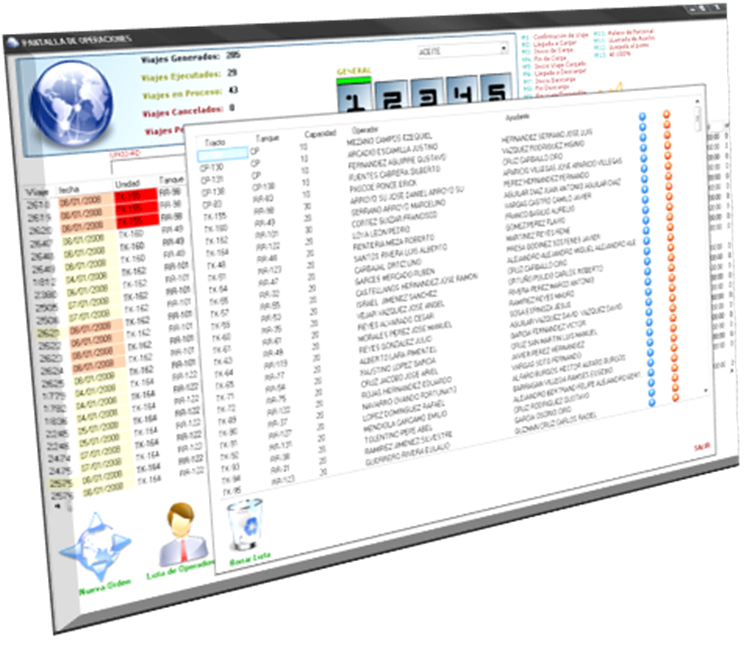Screen dimensions: 755x645
Task: Click the Viaje column header in the trips table
Action: click(37, 193)
